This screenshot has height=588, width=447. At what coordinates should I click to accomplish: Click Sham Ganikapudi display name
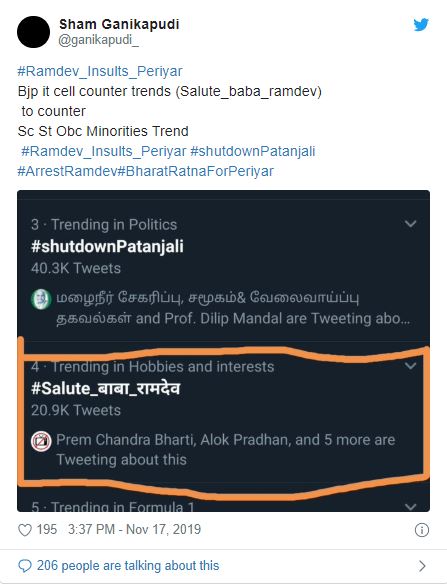coord(119,24)
